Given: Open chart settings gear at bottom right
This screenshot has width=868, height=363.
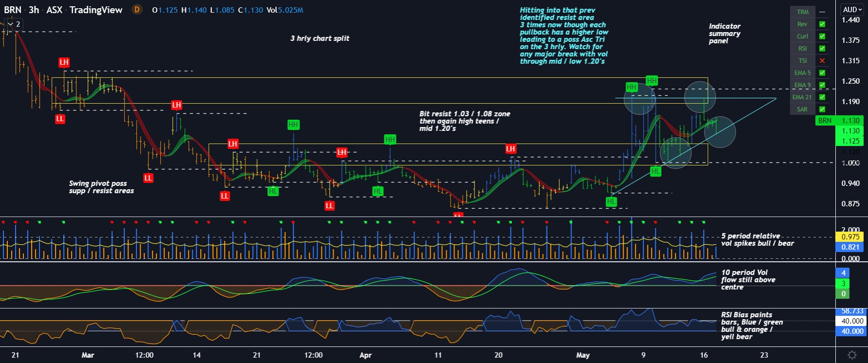Looking at the screenshot, I should point(852,355).
